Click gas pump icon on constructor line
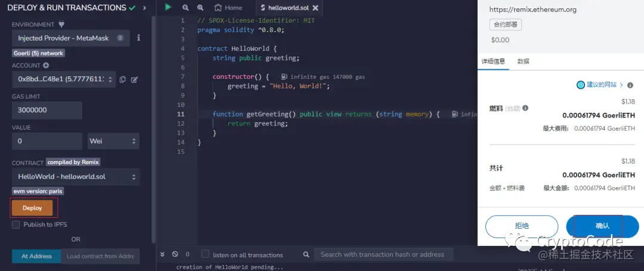 pyautogui.click(x=284, y=77)
